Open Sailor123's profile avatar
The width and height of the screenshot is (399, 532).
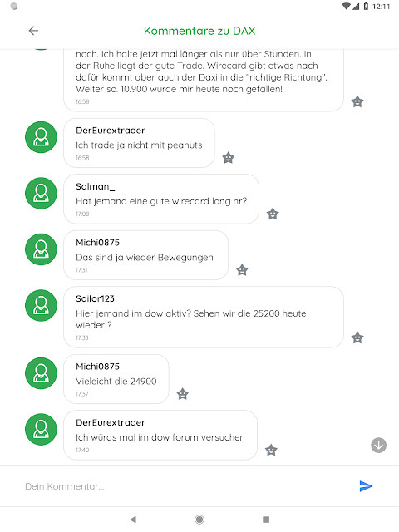point(41,305)
